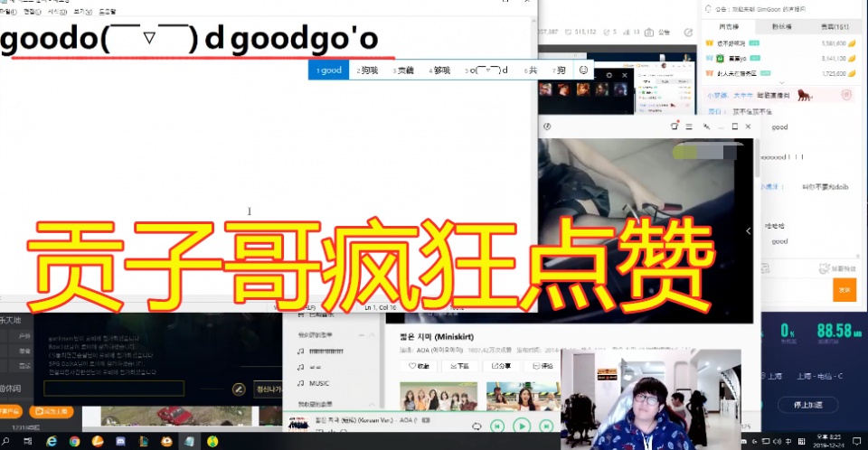Click the now-playing album cover

(x=299, y=422)
